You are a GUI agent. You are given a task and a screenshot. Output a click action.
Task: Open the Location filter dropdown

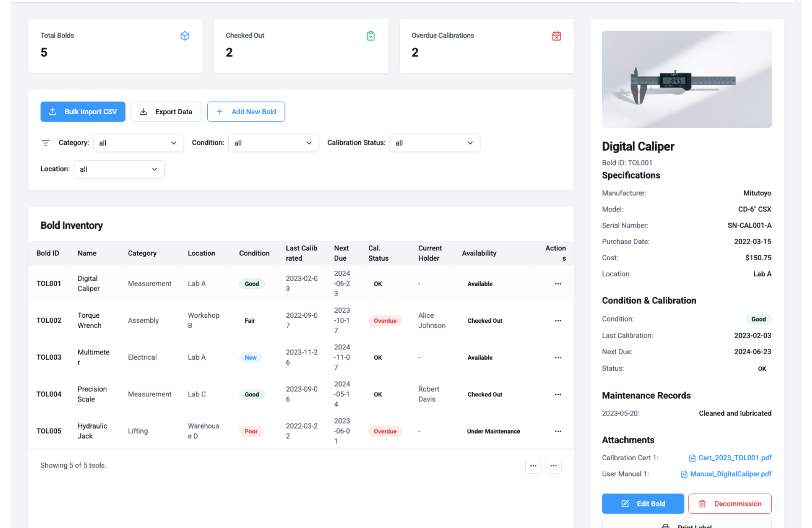pyautogui.click(x=119, y=169)
